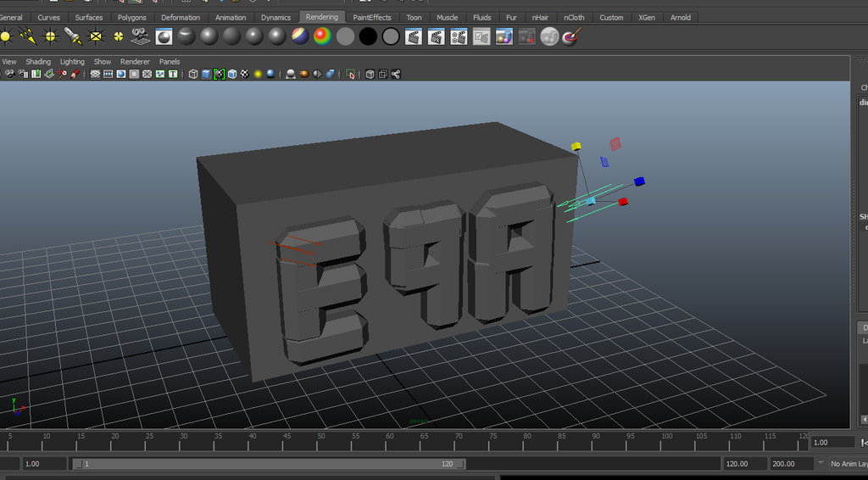Click the camera shelf icon
The height and width of the screenshot is (480, 868).
pos(141,36)
